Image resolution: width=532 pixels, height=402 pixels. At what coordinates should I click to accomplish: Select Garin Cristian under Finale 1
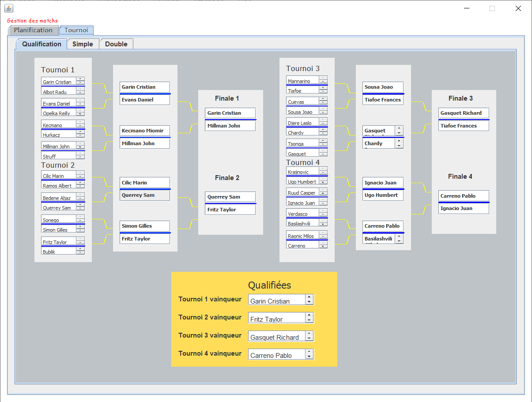230,113
